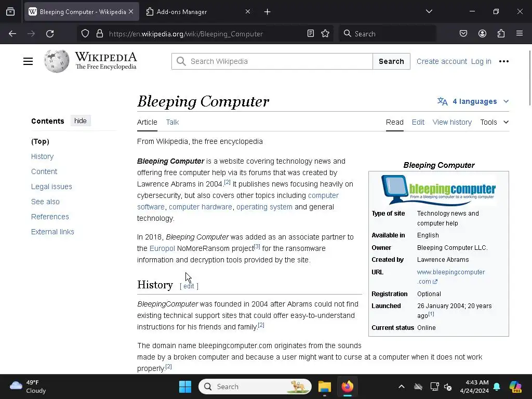Open the Talk tab
Viewport: 532px width, 399px height.
click(172, 122)
